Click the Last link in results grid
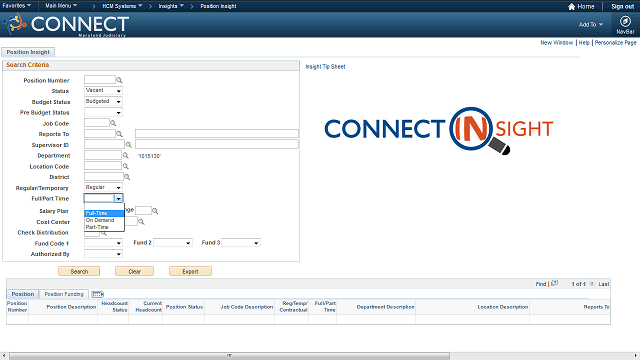The height and width of the screenshot is (360, 640). pos(604,284)
